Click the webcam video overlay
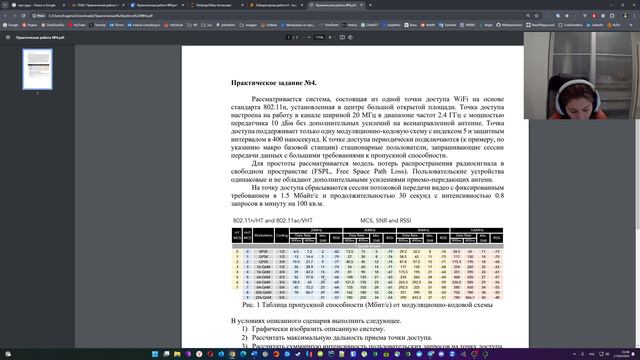Image resolution: width=640 pixels, height=360 pixels. coord(582,76)
